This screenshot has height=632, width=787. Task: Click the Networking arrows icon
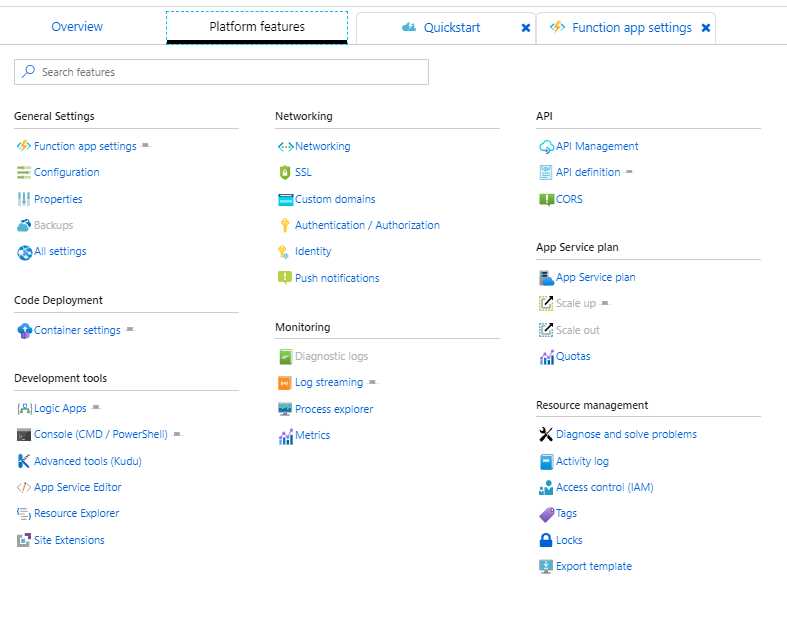286,147
